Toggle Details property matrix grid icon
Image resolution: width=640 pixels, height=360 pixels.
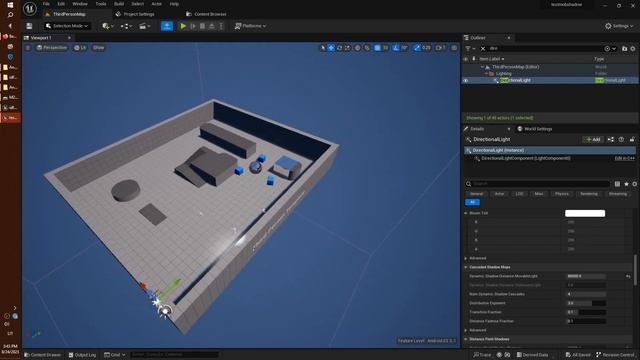pyautogui.click(x=617, y=184)
